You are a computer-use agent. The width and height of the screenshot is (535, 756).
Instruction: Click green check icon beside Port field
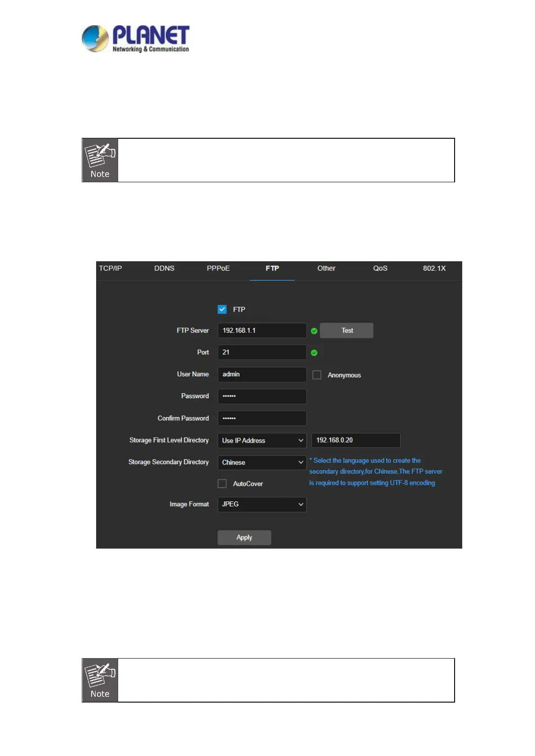(x=314, y=353)
